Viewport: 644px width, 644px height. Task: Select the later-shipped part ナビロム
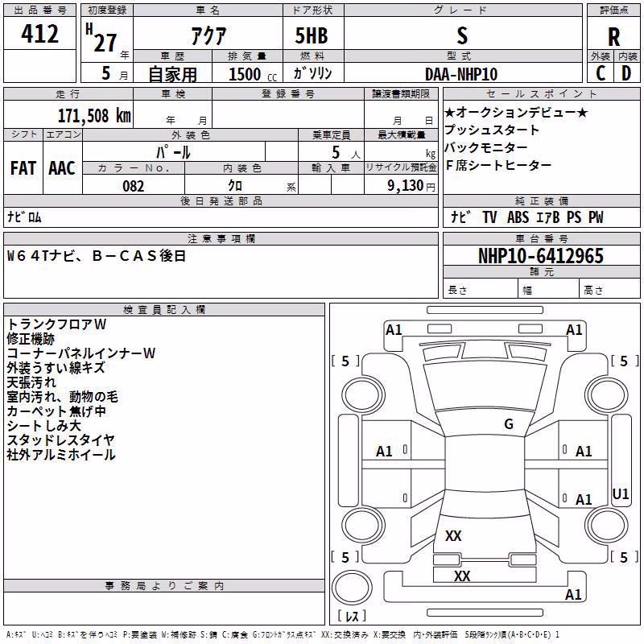tap(24, 217)
